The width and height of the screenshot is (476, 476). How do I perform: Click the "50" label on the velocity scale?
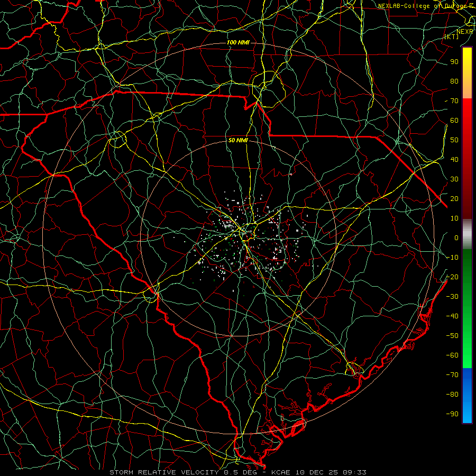tap(454, 140)
